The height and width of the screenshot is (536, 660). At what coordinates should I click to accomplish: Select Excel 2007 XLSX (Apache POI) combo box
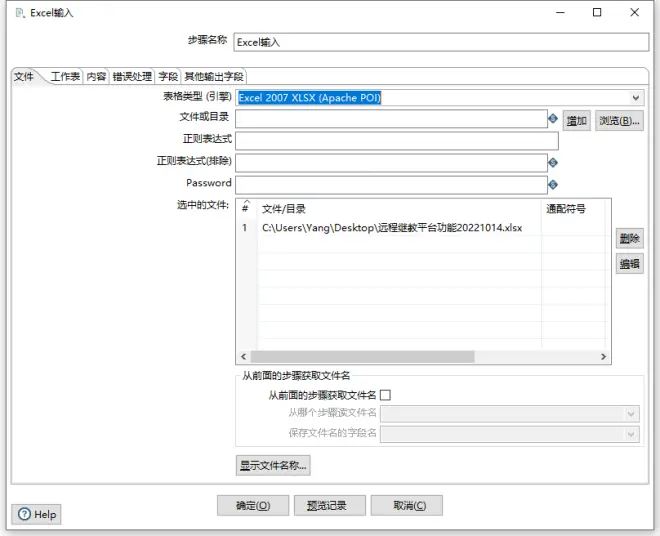pyautogui.click(x=439, y=98)
